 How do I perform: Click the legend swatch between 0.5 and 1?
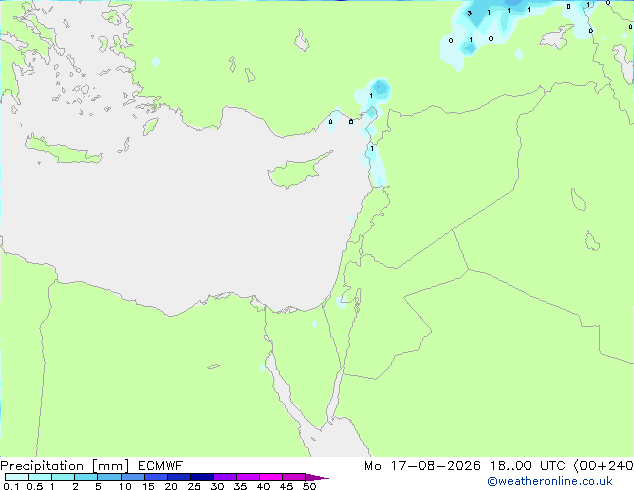[x=40, y=477]
